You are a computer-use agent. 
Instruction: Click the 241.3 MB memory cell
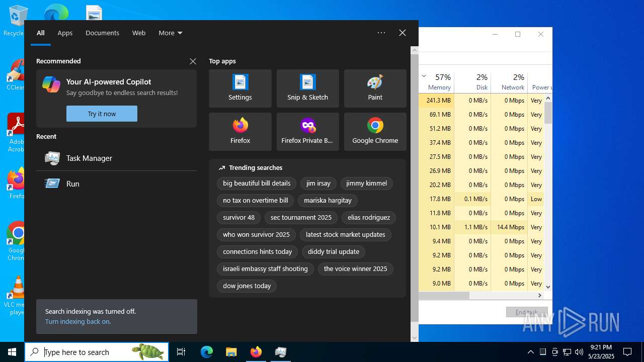(x=436, y=101)
